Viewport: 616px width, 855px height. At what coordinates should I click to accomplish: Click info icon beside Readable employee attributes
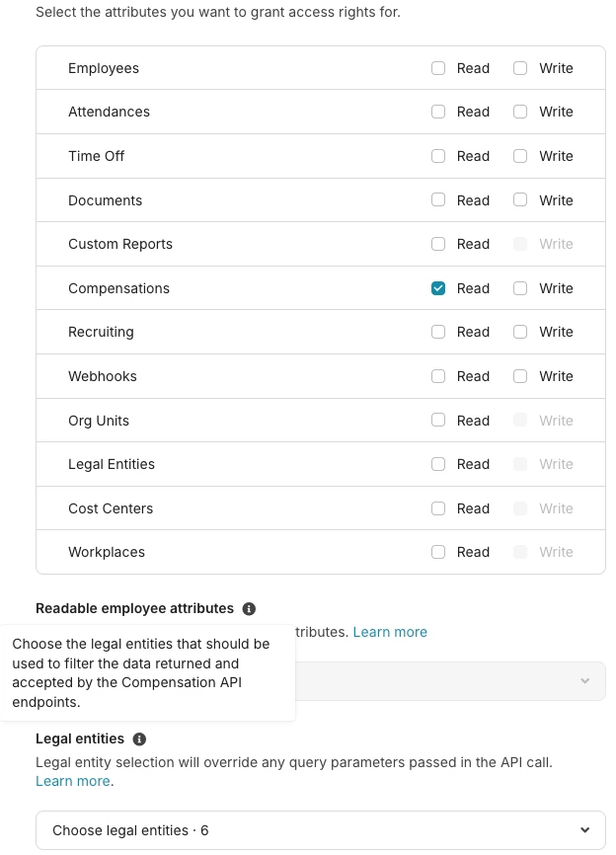pyautogui.click(x=249, y=608)
